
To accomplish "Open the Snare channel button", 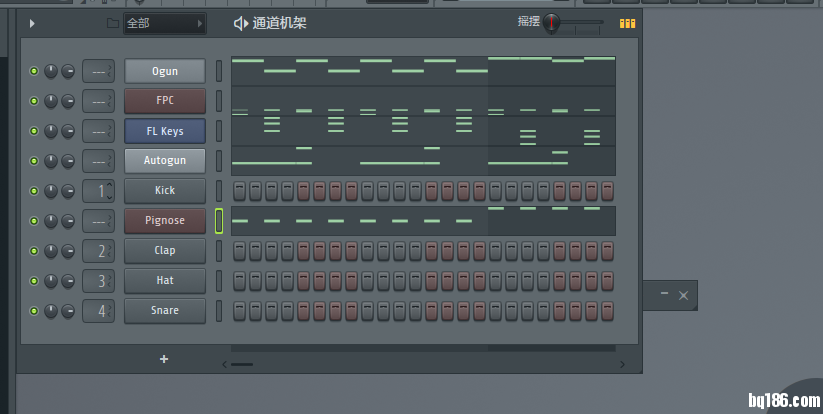I will coord(165,310).
